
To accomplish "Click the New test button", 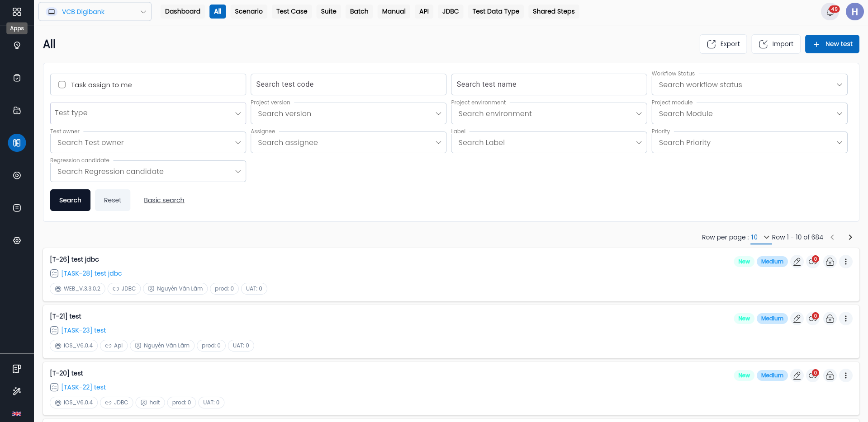I will [832, 44].
